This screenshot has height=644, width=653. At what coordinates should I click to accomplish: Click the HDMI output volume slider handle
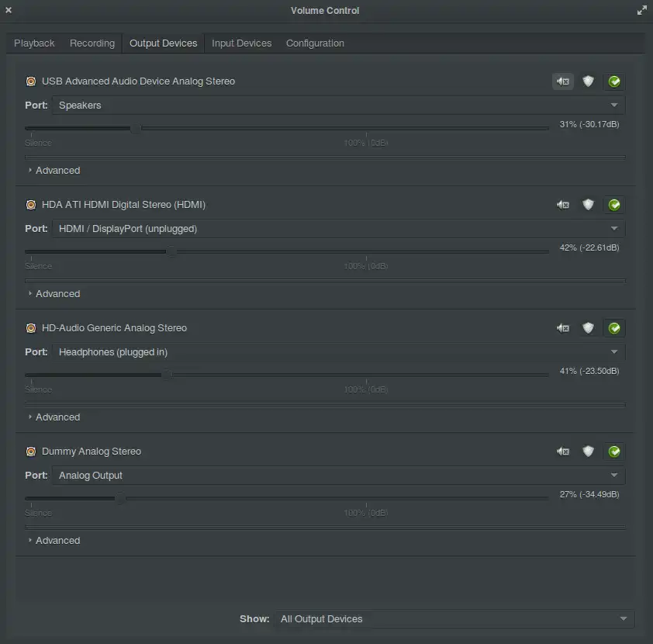point(171,251)
